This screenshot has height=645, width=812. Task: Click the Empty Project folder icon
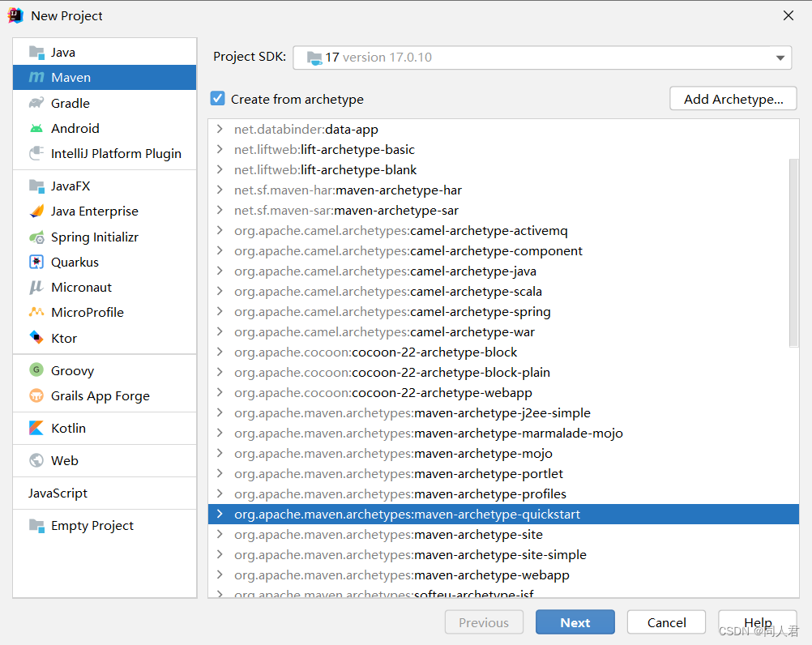click(36, 525)
